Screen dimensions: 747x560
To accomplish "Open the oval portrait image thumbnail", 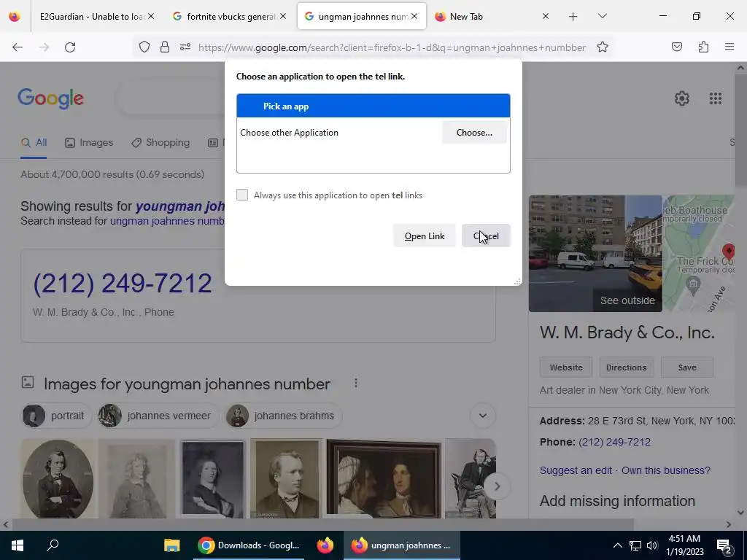I will [58, 478].
